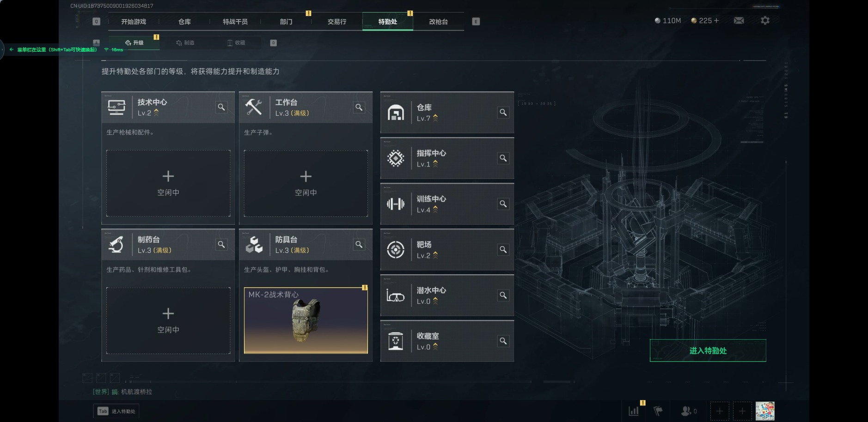Switch to the 改枪台 tab
Image resolution: width=868 pixels, height=422 pixels.
(x=438, y=22)
